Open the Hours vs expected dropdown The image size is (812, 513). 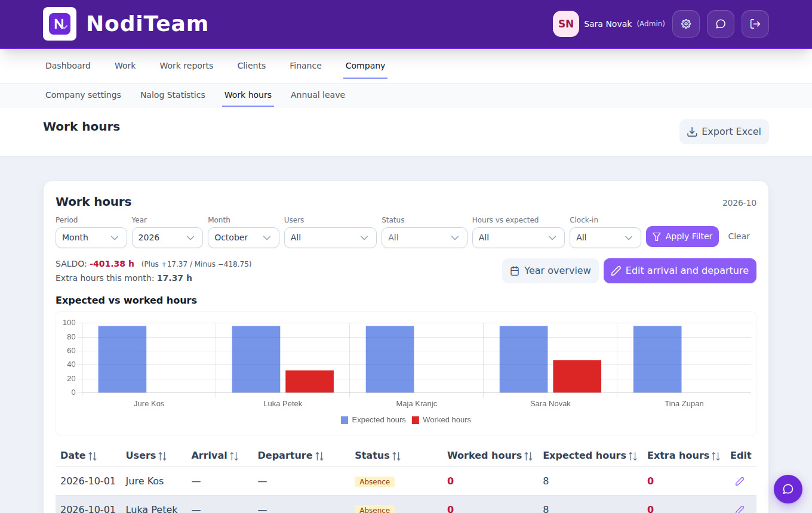click(x=518, y=237)
